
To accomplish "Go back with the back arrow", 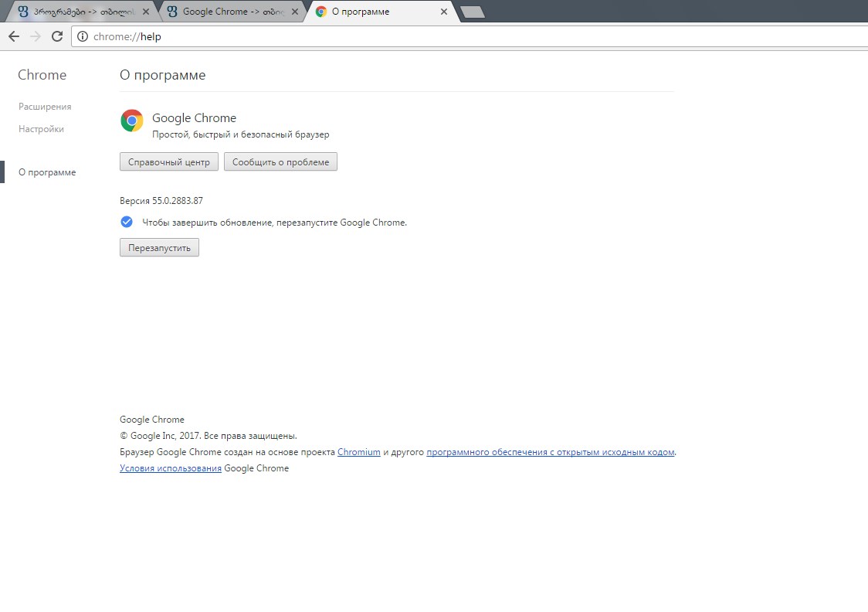I will pos(14,36).
